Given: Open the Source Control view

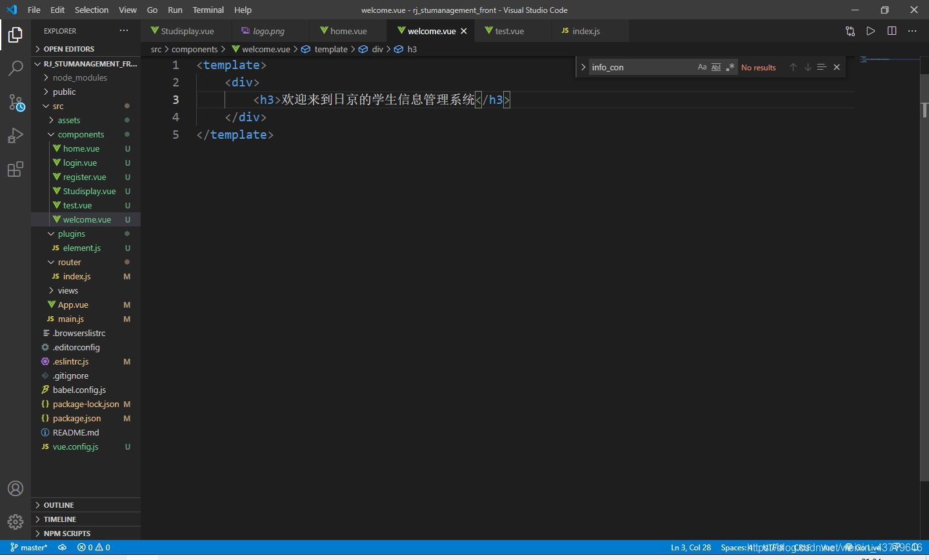Looking at the screenshot, I should tap(15, 102).
